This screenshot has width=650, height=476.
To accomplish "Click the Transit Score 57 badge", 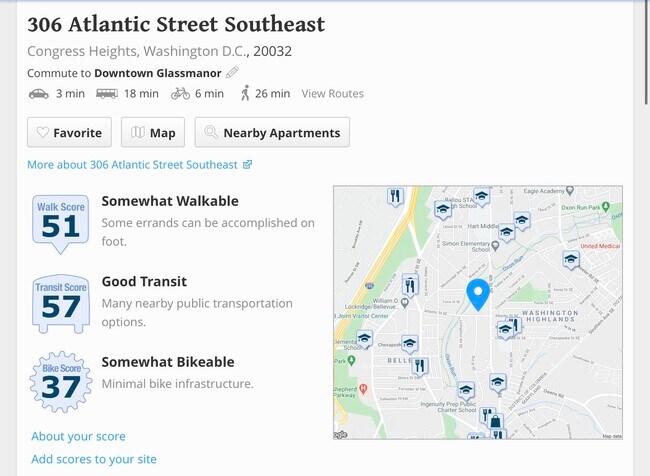I will click(x=61, y=304).
